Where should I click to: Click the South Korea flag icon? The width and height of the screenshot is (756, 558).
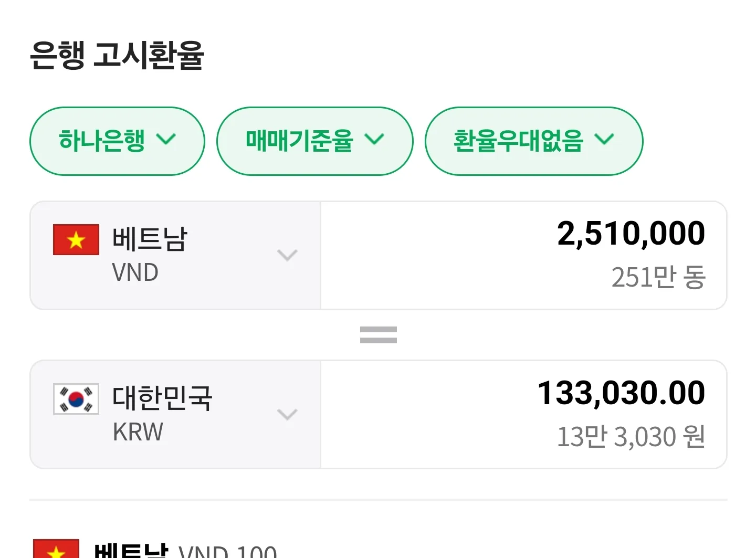coord(76,399)
